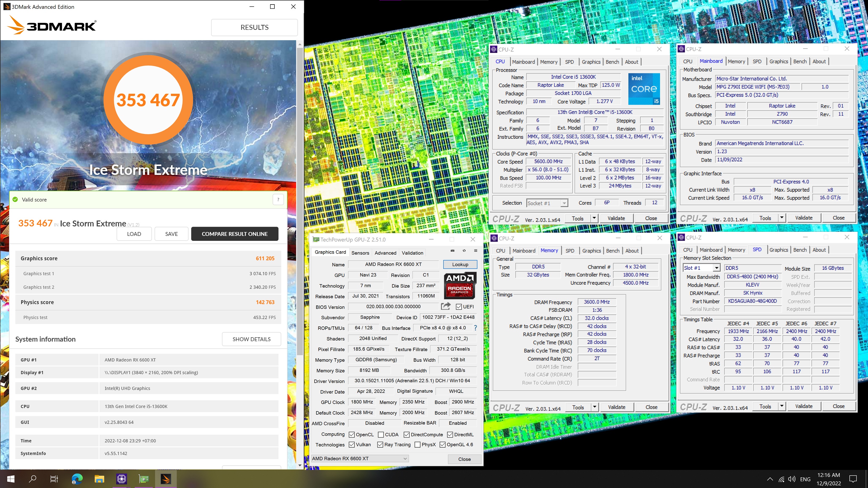This screenshot has height=488, width=868.
Task: Click the BIOS export share icon
Action: (x=445, y=306)
